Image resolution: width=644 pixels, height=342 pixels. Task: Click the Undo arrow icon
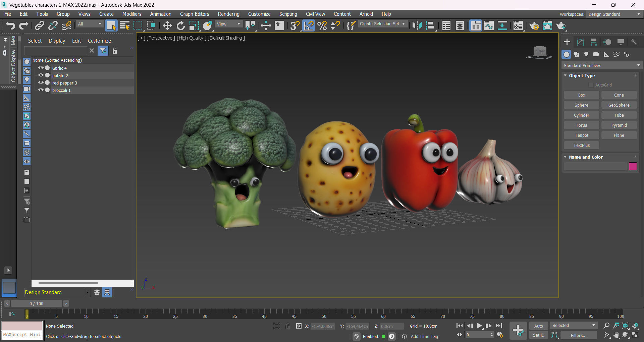(10, 25)
